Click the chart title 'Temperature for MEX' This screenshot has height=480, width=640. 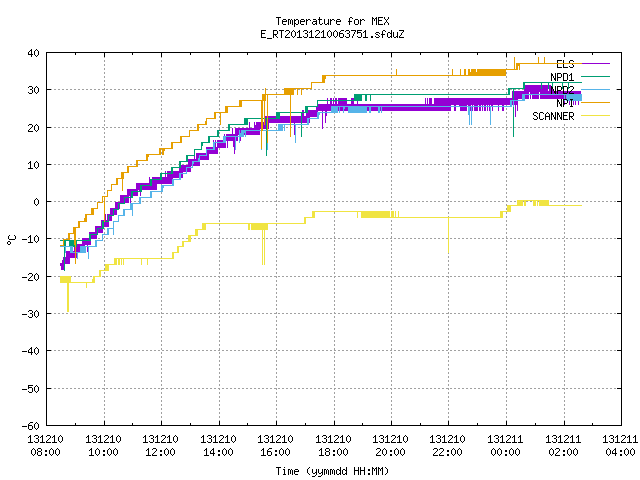[332, 21]
